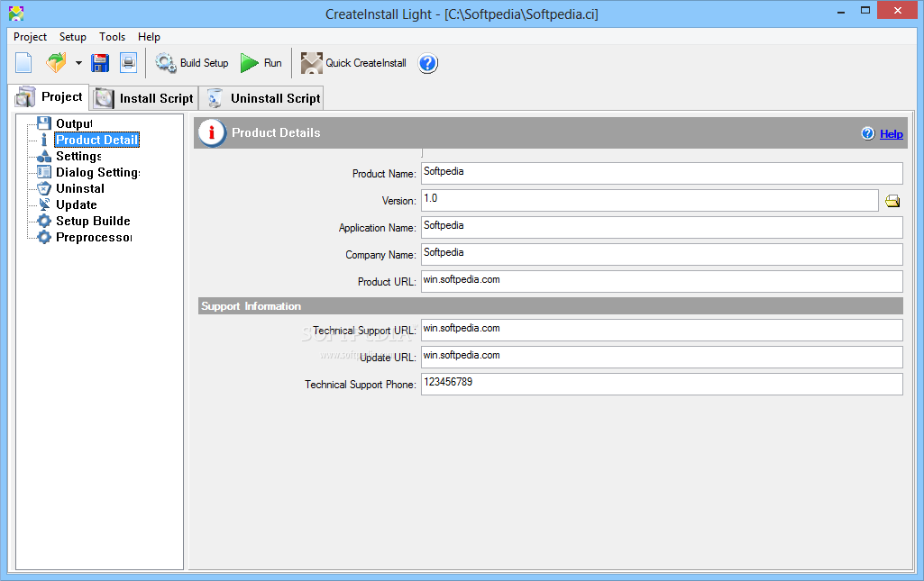
Task: Click the Run label in the toolbar
Action: [272, 63]
